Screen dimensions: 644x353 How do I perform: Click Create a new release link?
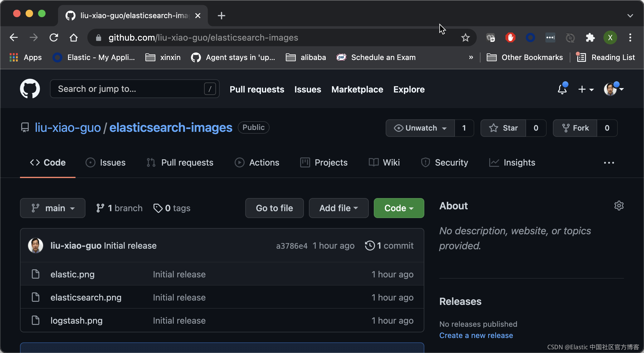[x=476, y=335]
